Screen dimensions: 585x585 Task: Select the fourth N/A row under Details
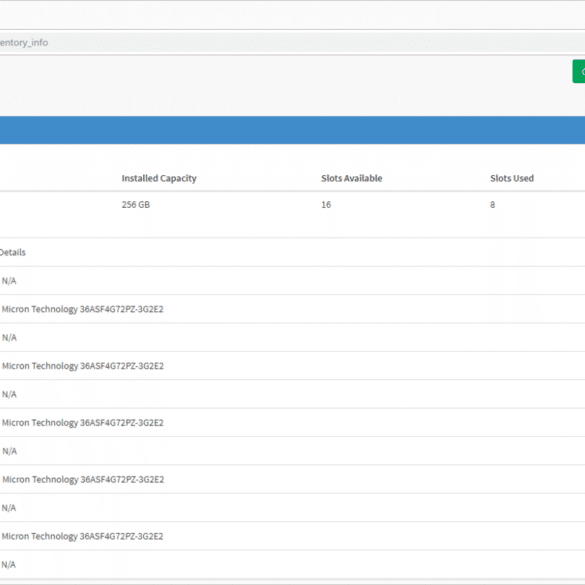(292, 451)
